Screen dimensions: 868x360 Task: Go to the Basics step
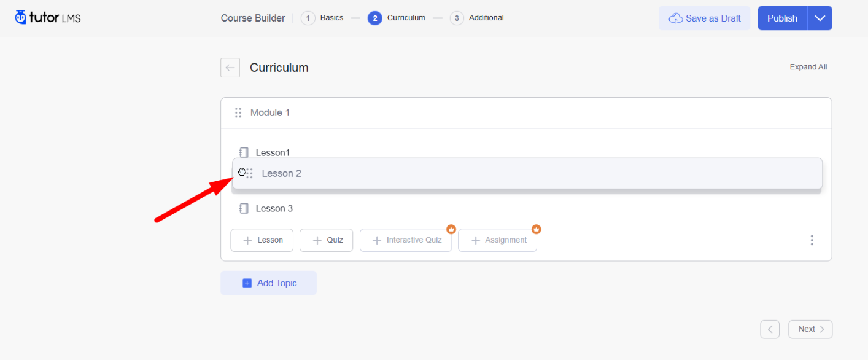[323, 18]
